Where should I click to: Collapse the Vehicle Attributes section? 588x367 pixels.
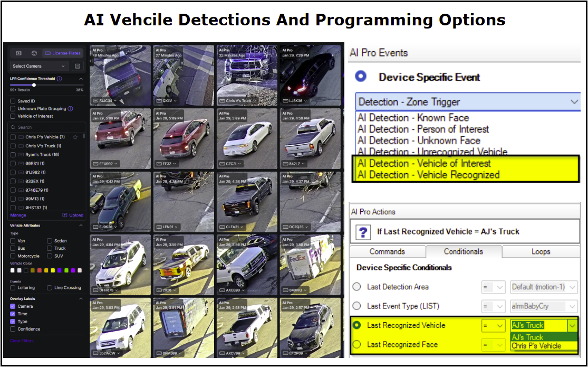coord(81,225)
